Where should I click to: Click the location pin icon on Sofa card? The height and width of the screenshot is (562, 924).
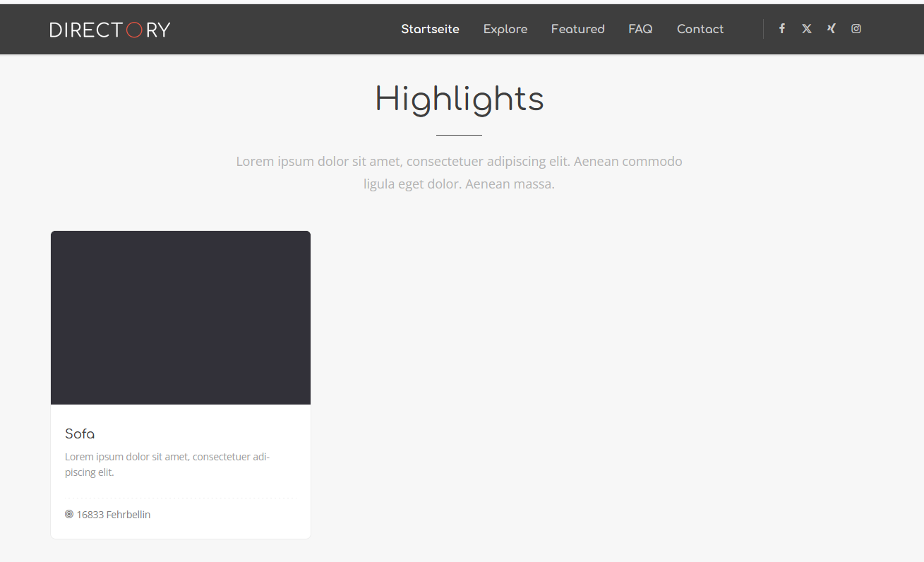(69, 515)
